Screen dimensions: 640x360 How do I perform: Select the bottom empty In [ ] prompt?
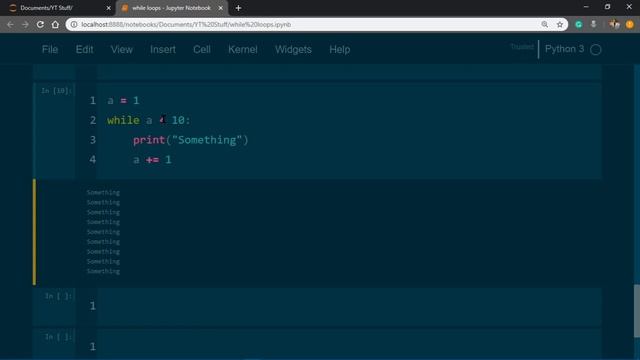click(58, 337)
